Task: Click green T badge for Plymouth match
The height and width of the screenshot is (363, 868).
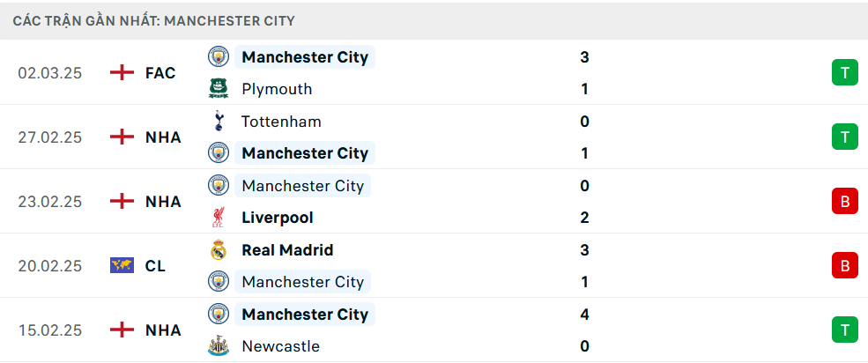Action: click(844, 73)
